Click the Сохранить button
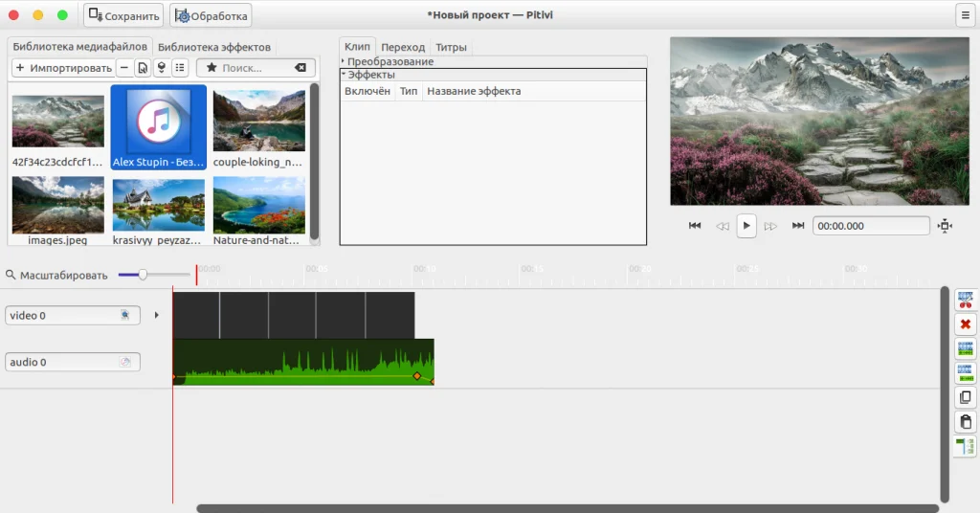The height and width of the screenshot is (513, 980). 123,15
